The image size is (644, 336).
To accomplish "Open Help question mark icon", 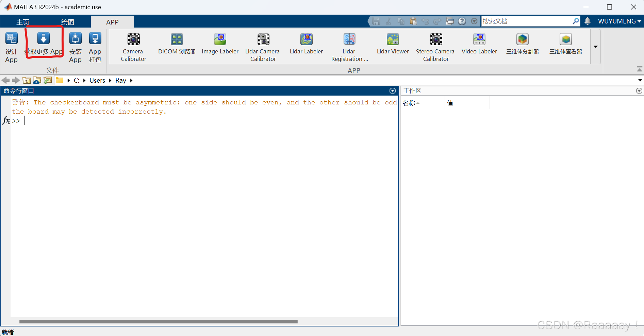I will coord(462,21).
